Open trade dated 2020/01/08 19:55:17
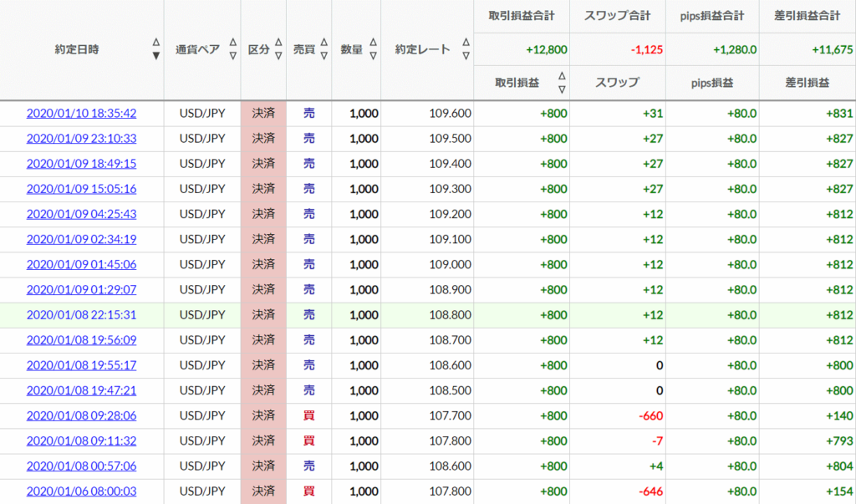856x504 pixels. 81,365
